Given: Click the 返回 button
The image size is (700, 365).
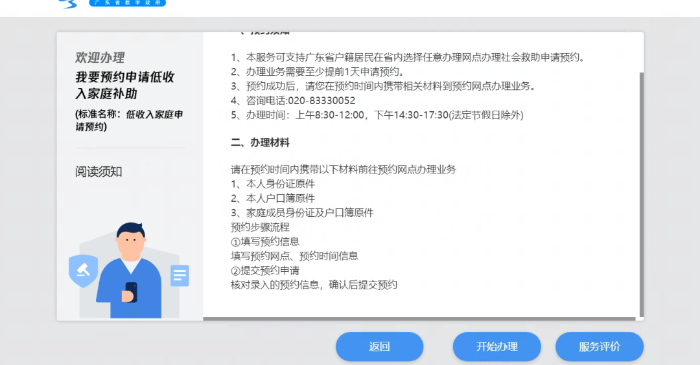Looking at the screenshot, I should click(379, 346).
